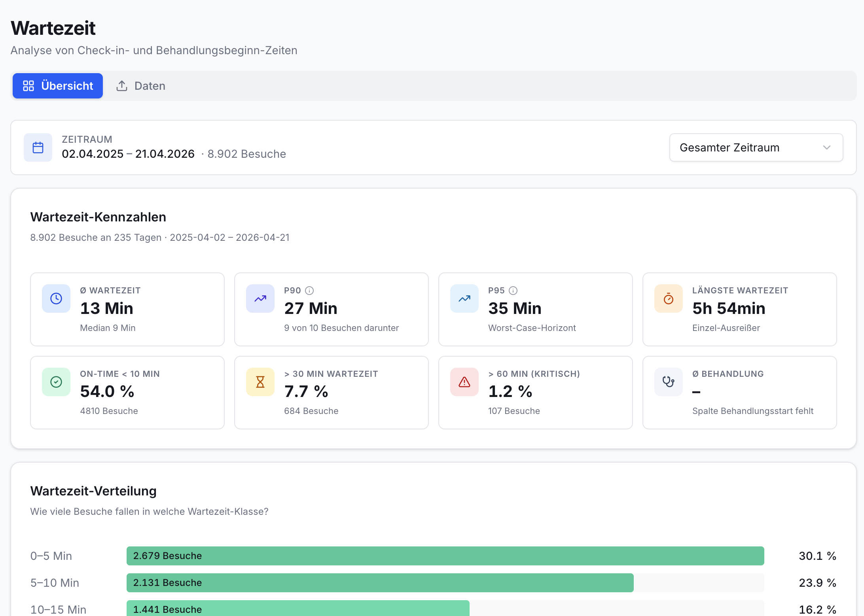The width and height of the screenshot is (864, 616).
Task: Click the '54.0 %' on-time value
Action: (107, 391)
